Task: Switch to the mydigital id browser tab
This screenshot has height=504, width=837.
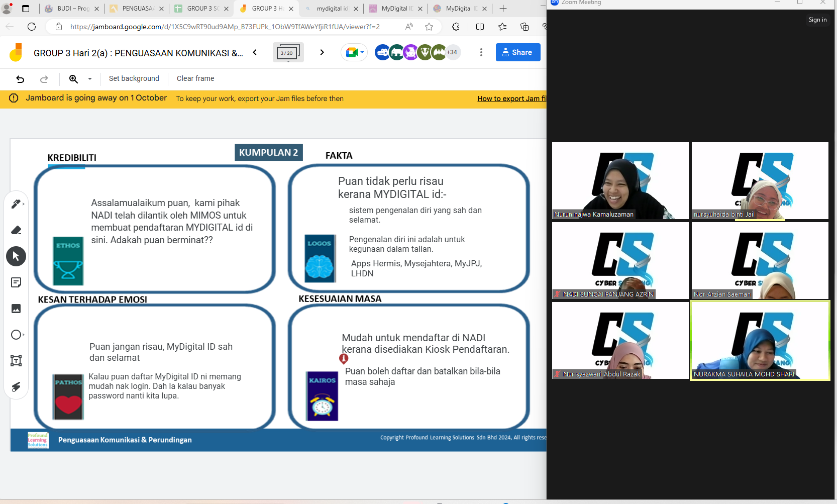Action: [x=332, y=9]
